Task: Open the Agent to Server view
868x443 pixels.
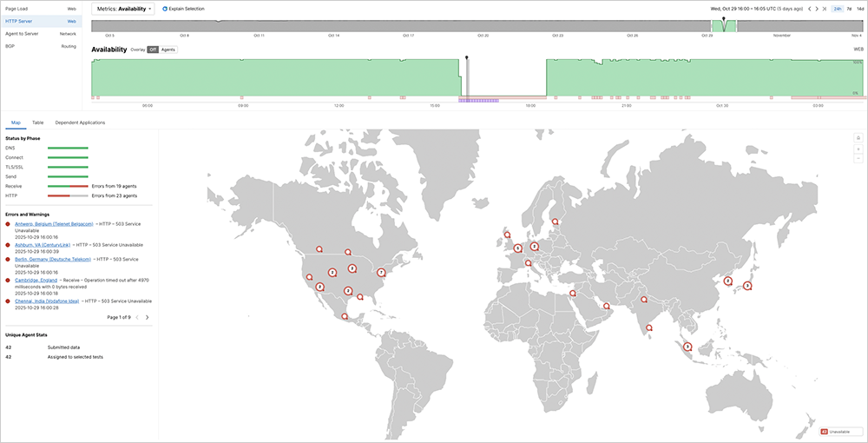Action: tap(41, 34)
